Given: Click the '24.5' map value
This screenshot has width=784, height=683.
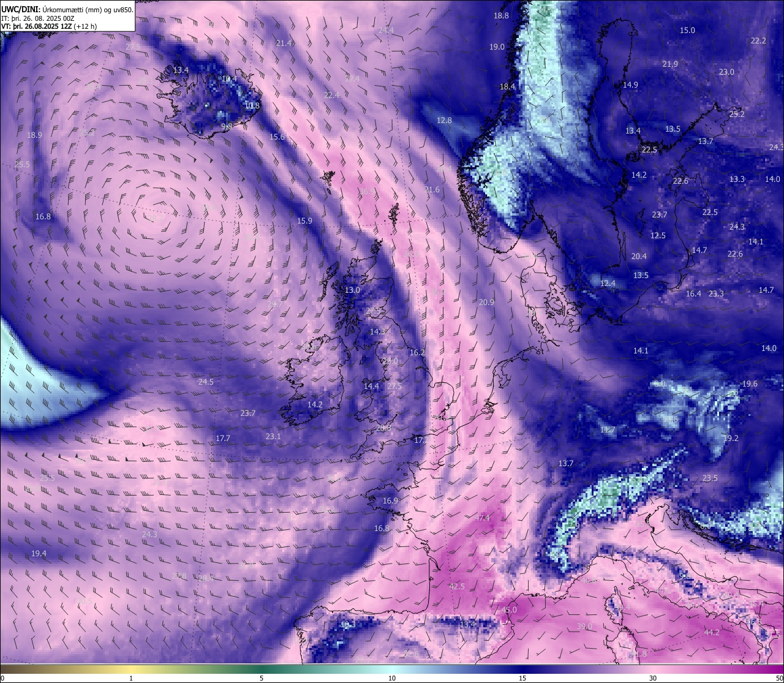Looking at the screenshot, I should point(206,382).
